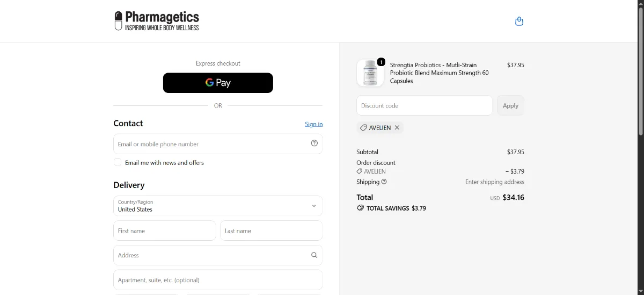
Task: Click the address search magnifier icon
Action: click(x=314, y=255)
